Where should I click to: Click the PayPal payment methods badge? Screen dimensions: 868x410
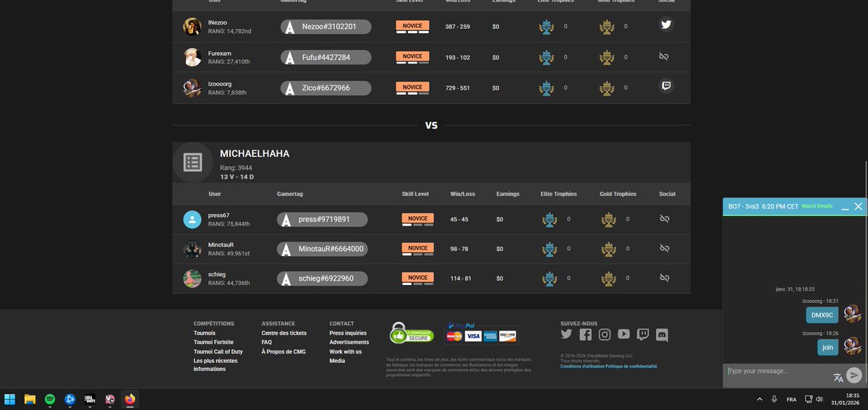tap(481, 333)
